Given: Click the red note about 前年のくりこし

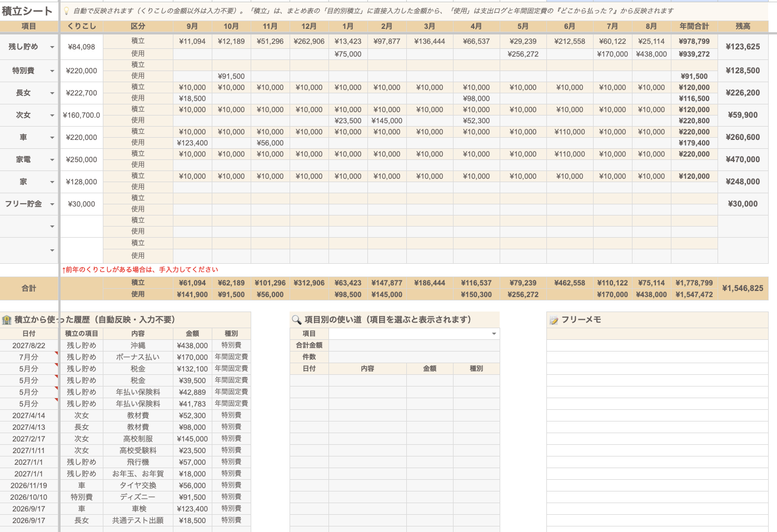Looking at the screenshot, I should (x=140, y=270).
